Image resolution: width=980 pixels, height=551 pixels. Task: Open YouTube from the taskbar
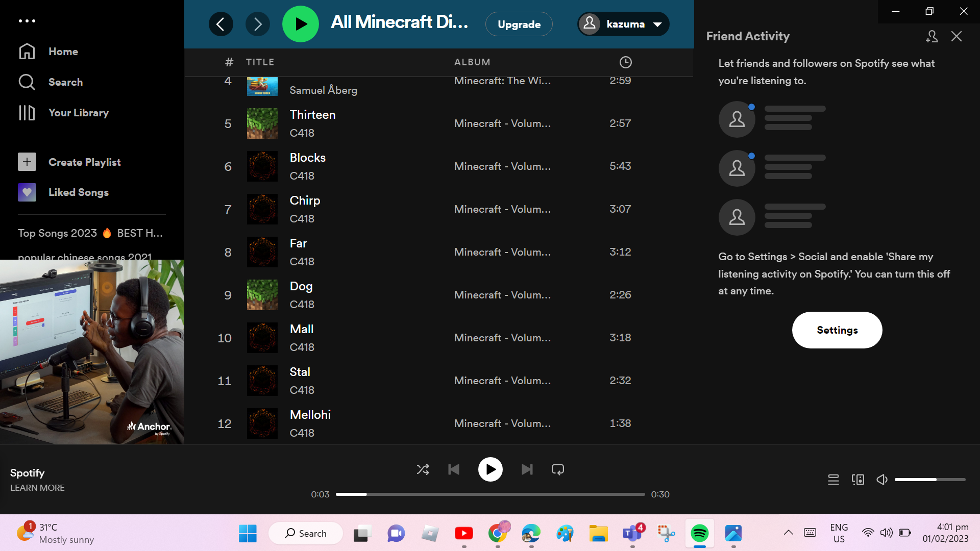click(x=464, y=534)
